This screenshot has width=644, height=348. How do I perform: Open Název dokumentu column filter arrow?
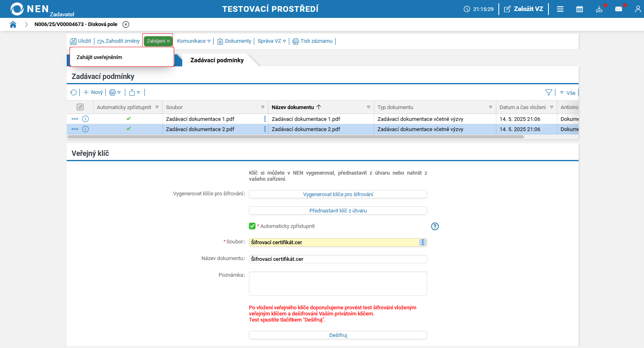[369, 107]
